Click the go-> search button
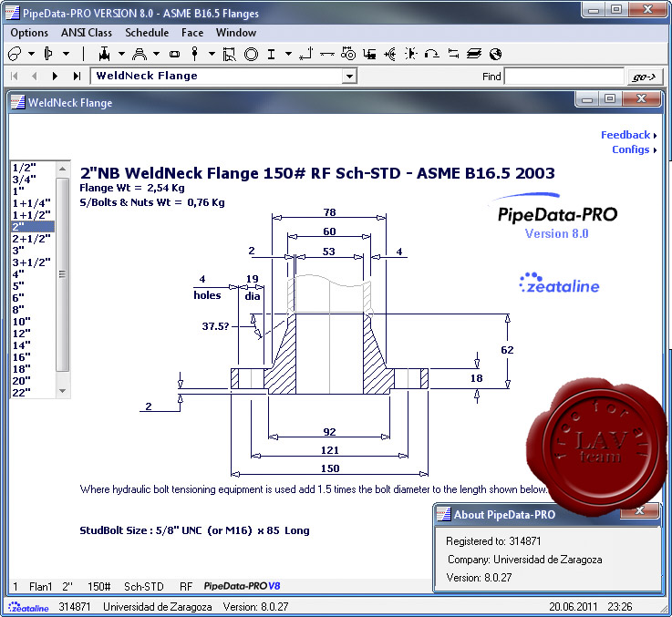Image resolution: width=672 pixels, height=617 pixels. click(x=644, y=77)
